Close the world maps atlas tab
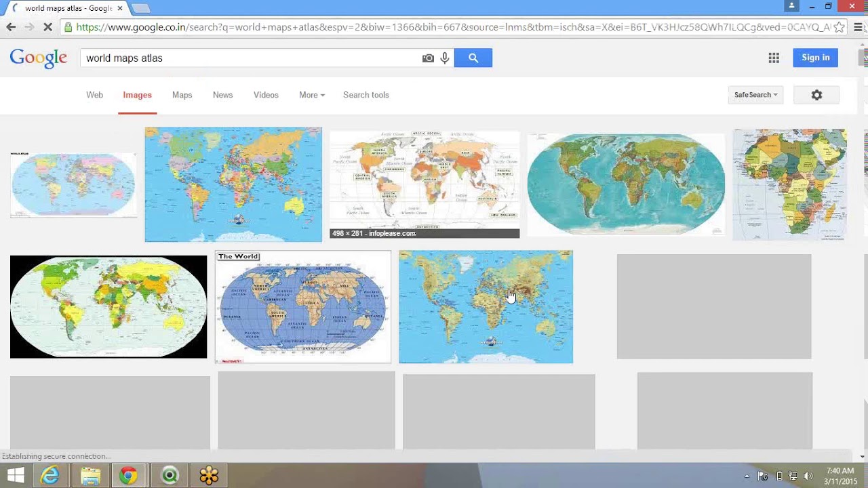Viewport: 868px width, 488px height. tap(120, 8)
